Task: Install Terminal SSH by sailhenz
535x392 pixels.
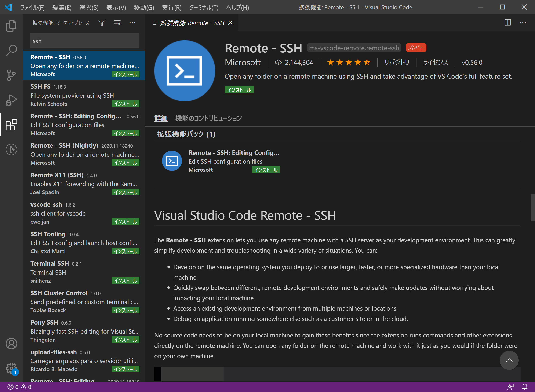Action: [x=125, y=281]
